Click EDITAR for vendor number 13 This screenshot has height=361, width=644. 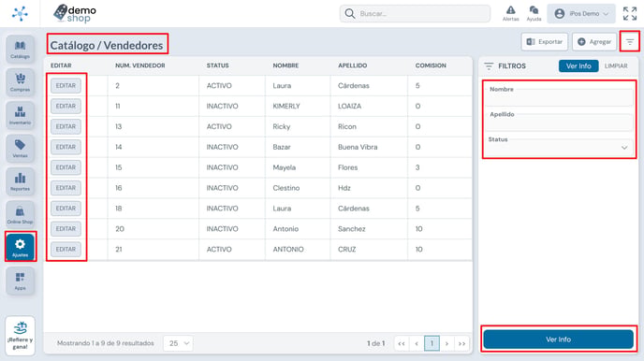(x=66, y=127)
